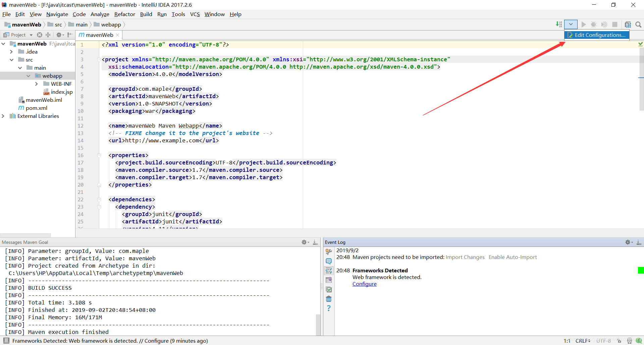The height and width of the screenshot is (345, 644).
Task: Click Scroll from Source target icon
Action: click(x=40, y=35)
